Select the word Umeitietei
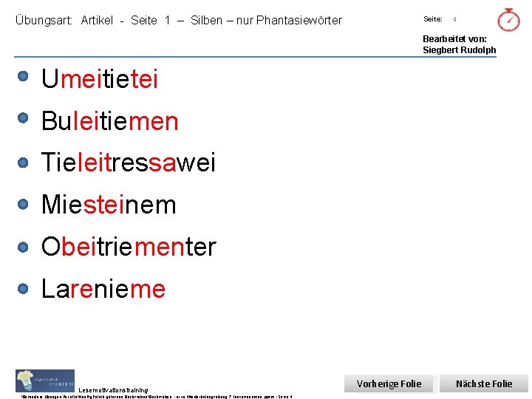The image size is (532, 399). (x=100, y=79)
